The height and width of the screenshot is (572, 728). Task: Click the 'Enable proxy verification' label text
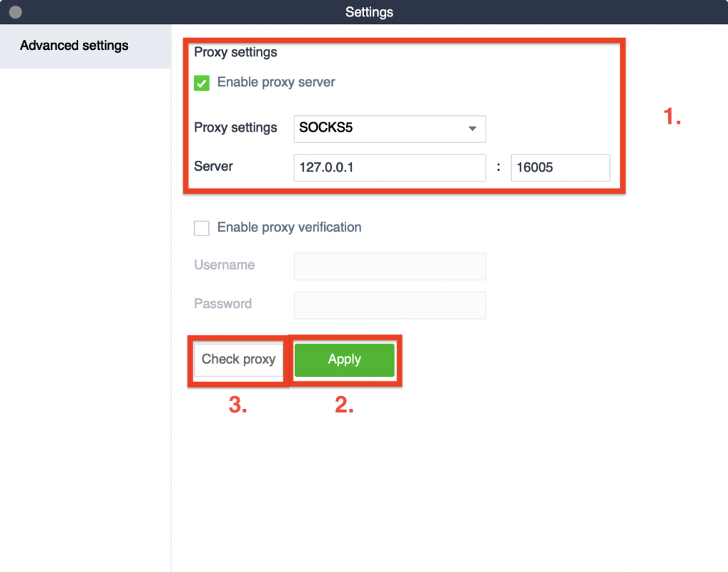pos(289,228)
